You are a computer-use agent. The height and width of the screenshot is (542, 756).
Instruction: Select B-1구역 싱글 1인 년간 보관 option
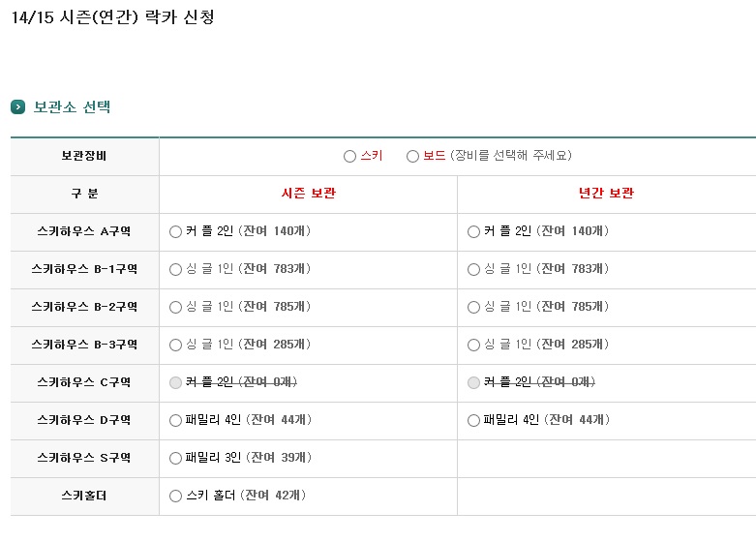(474, 270)
